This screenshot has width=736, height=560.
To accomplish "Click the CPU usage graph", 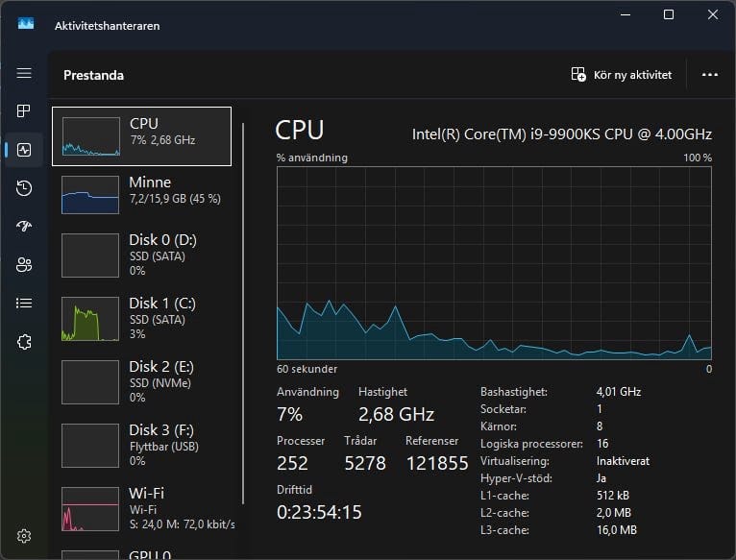I will click(x=494, y=263).
